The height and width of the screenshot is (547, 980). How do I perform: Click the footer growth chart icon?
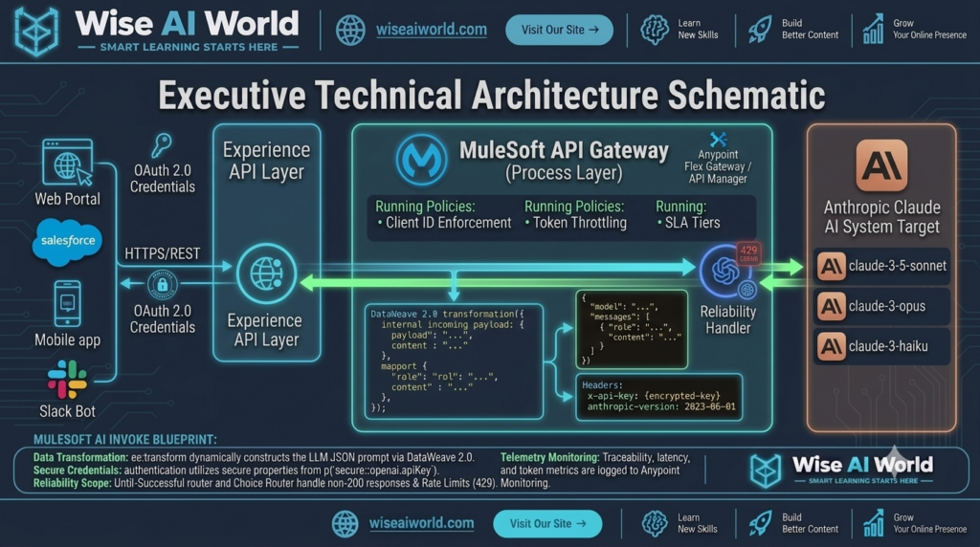(x=873, y=523)
